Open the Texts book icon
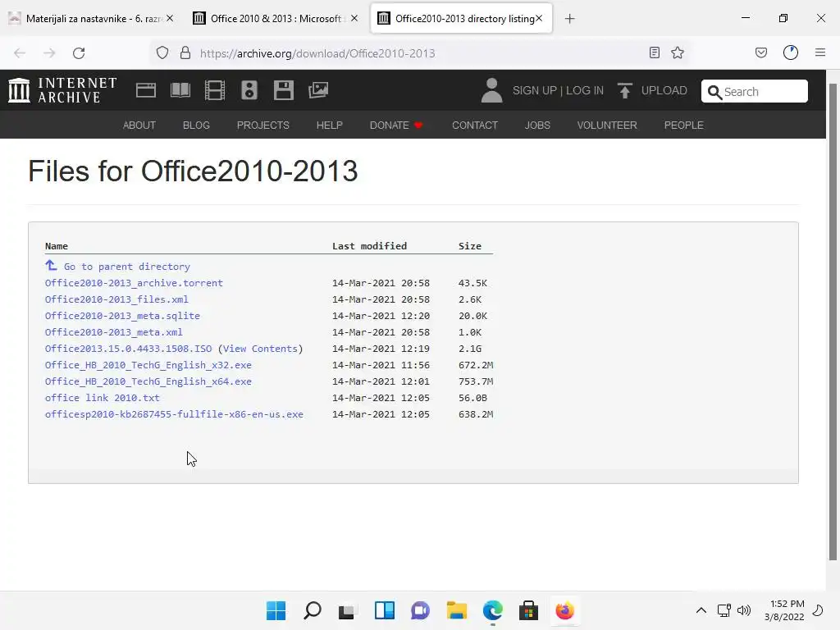 click(180, 90)
